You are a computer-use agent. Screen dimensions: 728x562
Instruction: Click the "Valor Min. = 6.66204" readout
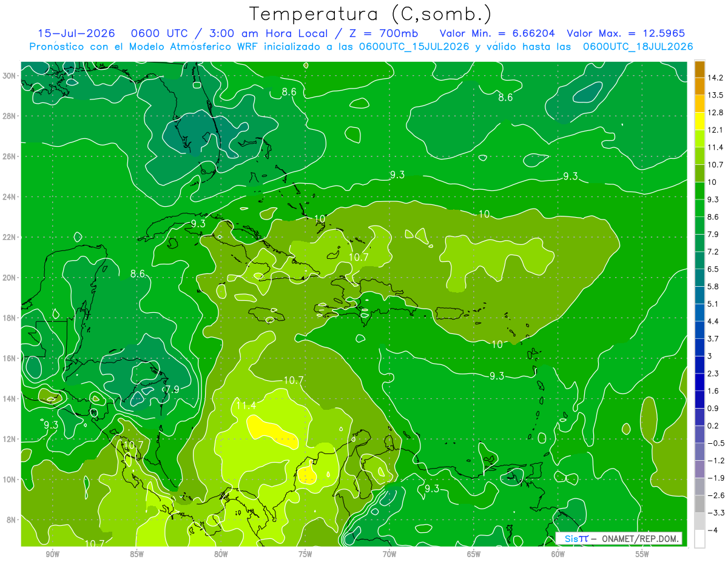tap(497, 33)
